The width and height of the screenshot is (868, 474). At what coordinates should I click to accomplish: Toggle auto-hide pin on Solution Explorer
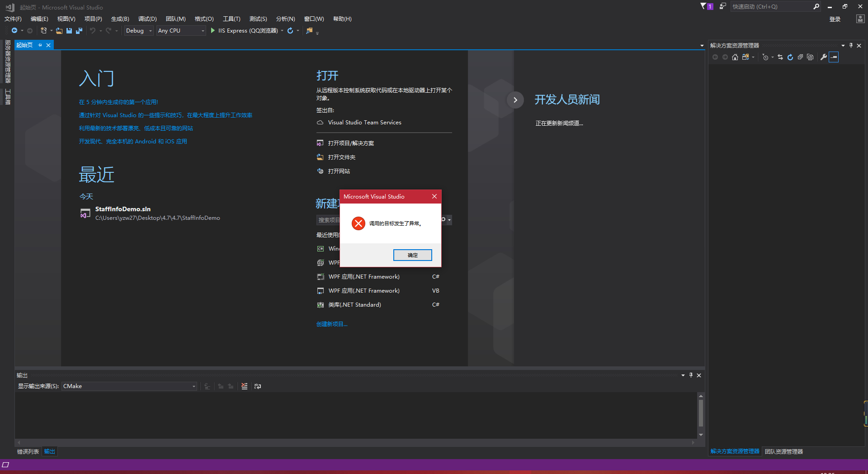click(x=851, y=46)
